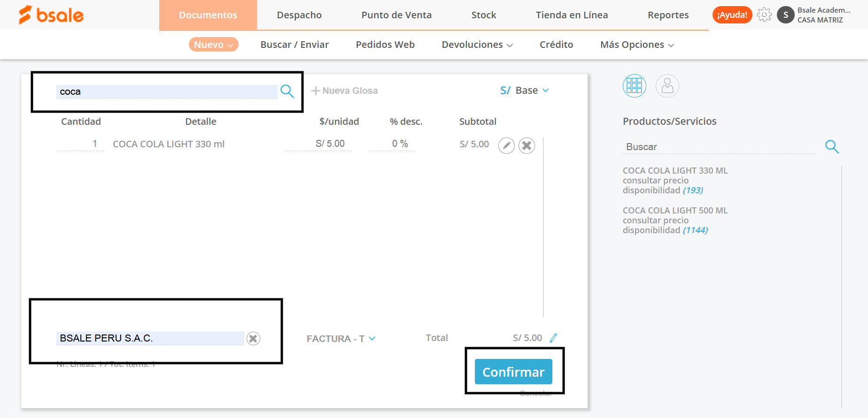Expand the Devoluciones menu
This screenshot has height=418, width=868.
tap(477, 45)
